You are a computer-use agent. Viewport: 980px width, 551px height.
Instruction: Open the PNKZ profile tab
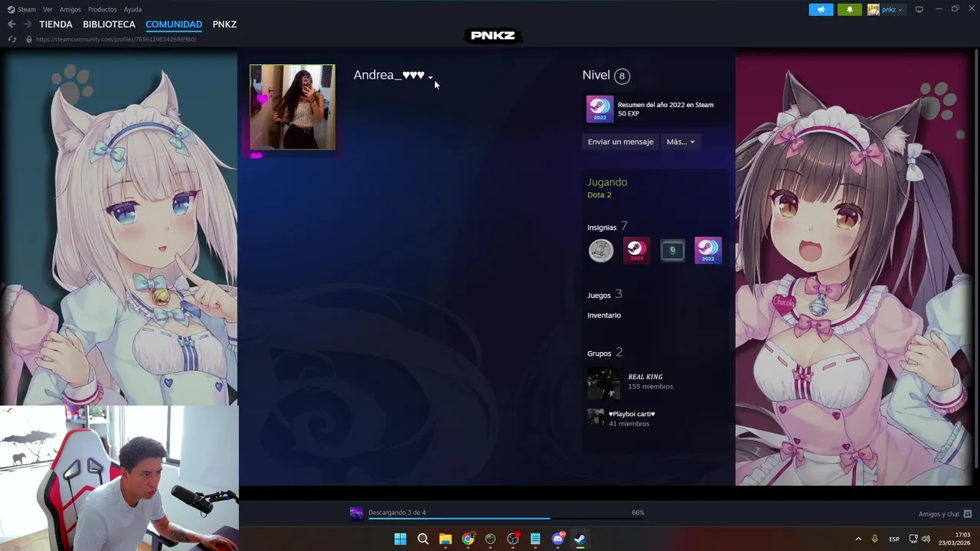[x=224, y=24]
